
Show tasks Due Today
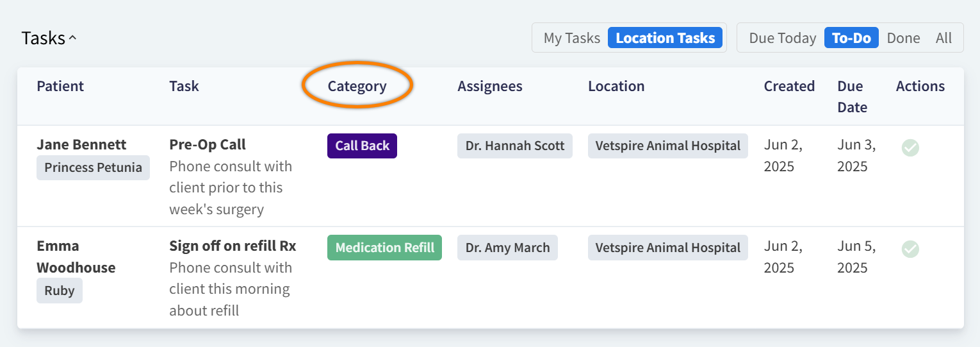[782, 38]
